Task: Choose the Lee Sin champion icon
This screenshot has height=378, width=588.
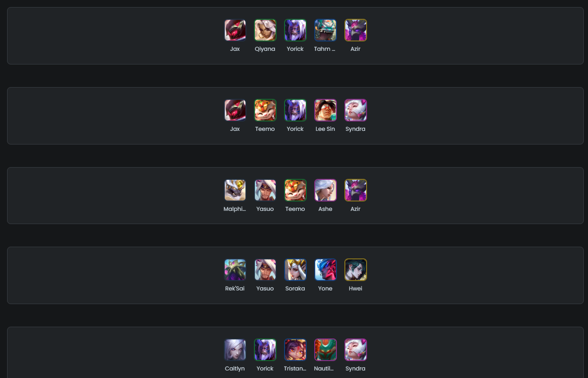Action: (x=325, y=110)
